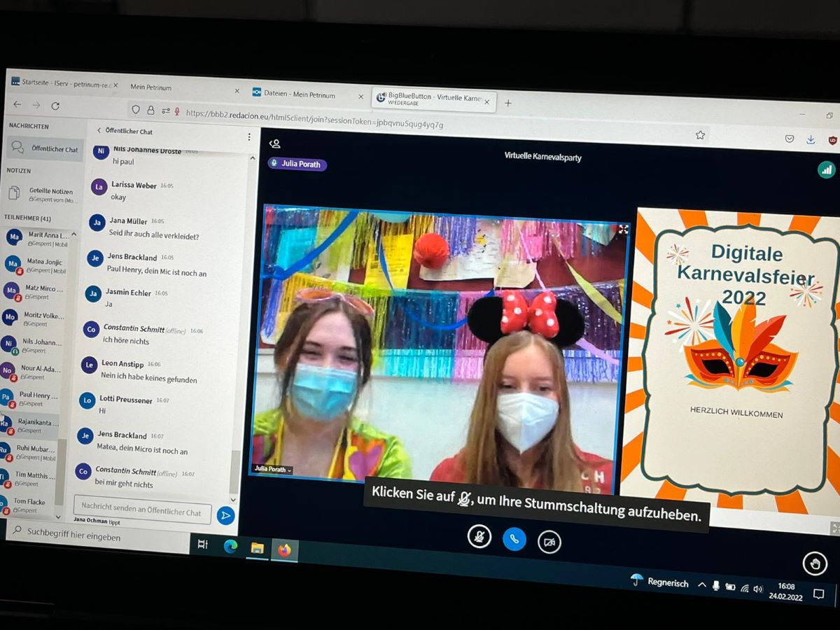Send chat message with the blue arrow button
Viewport: 840px width, 630px height.
tap(225, 515)
